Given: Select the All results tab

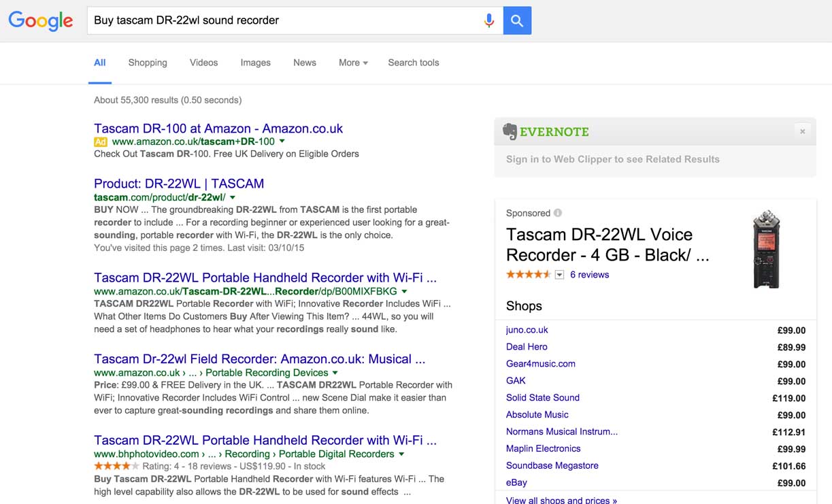Looking at the screenshot, I should click(100, 63).
